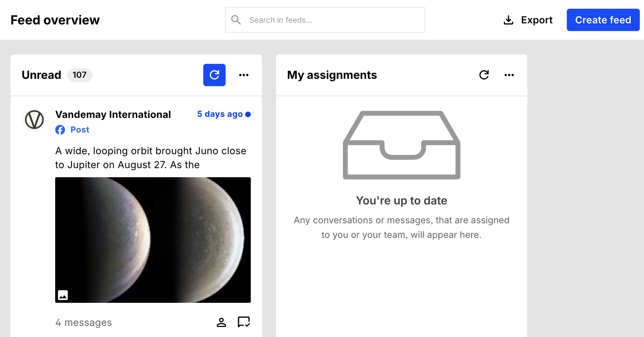Open the 5 days ago timestamp link
Screen dimensions: 644x337
(x=220, y=114)
